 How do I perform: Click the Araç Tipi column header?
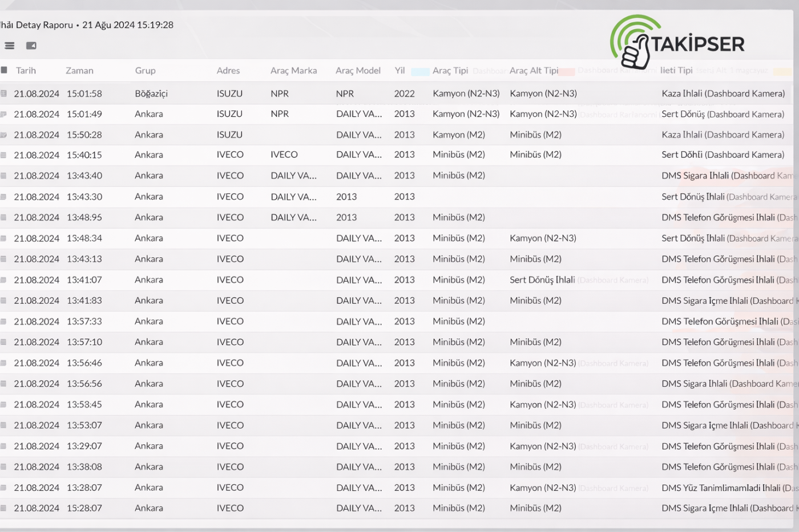point(450,71)
